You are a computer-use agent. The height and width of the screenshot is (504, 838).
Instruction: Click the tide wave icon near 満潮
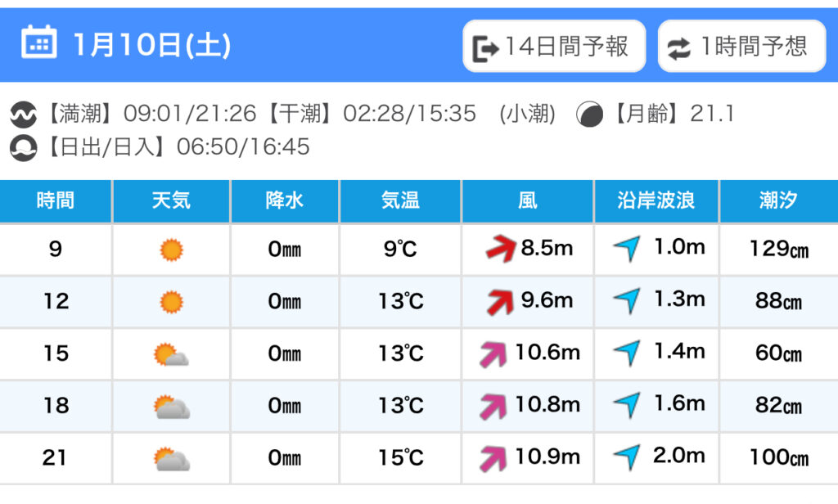pyautogui.click(x=24, y=114)
